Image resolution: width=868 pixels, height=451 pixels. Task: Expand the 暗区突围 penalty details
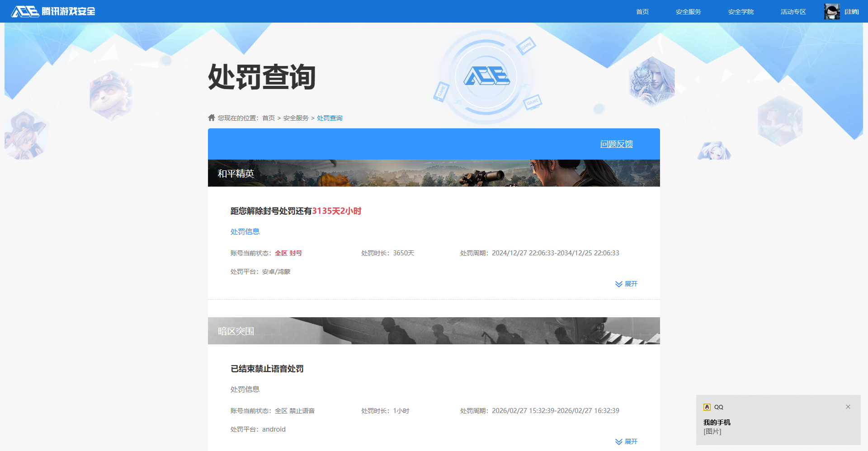(x=626, y=442)
